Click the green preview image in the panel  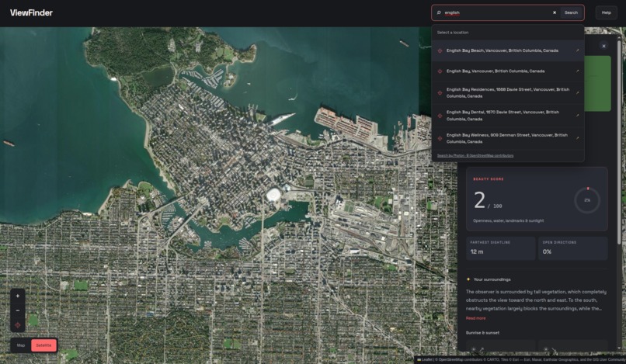pos(597,83)
